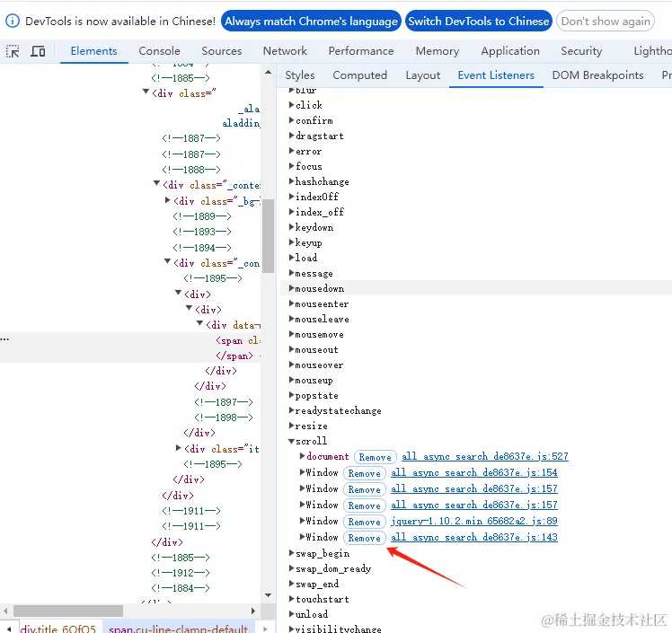Image resolution: width=672 pixels, height=633 pixels.
Task: Collapse the div class="_conte node
Action: (157, 184)
